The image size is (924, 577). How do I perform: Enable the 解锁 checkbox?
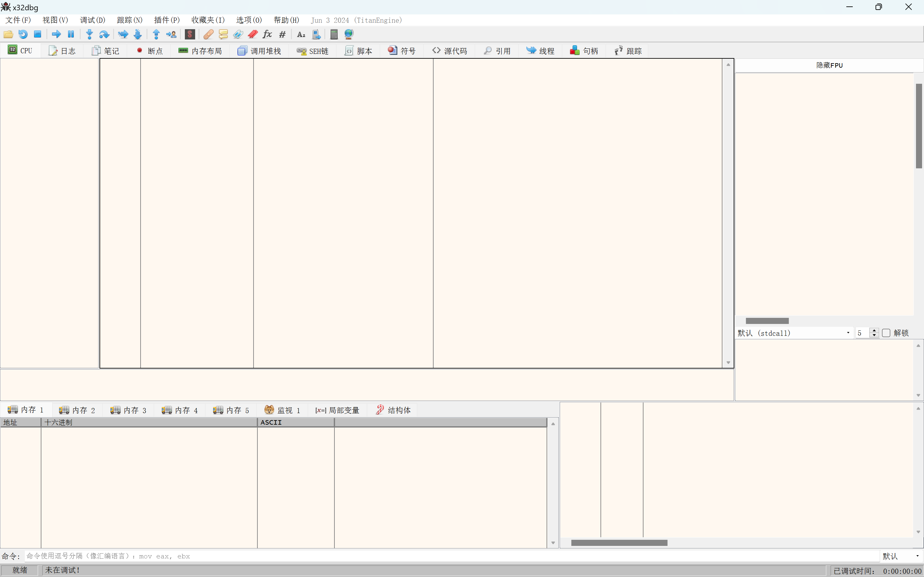point(886,333)
